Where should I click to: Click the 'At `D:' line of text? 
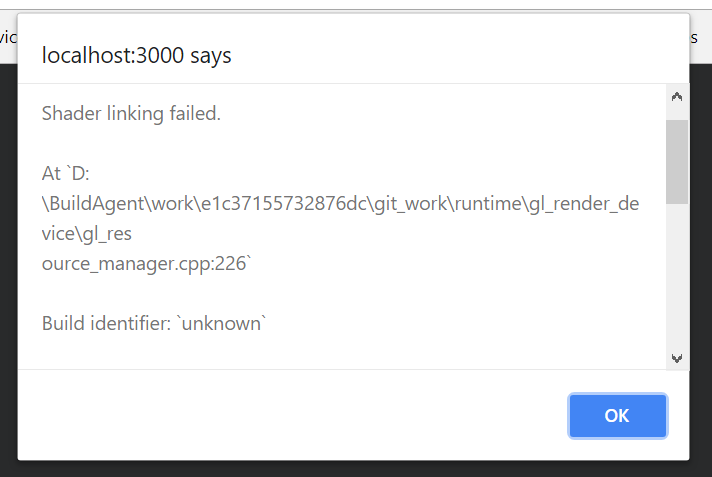click(65, 174)
